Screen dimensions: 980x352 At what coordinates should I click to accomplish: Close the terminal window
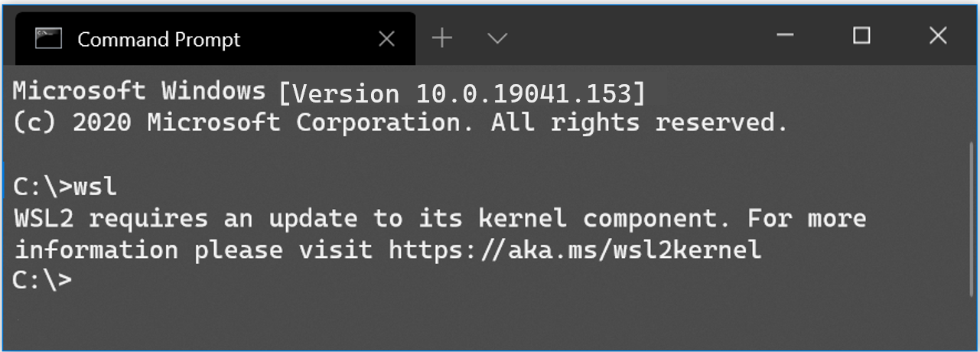938,35
